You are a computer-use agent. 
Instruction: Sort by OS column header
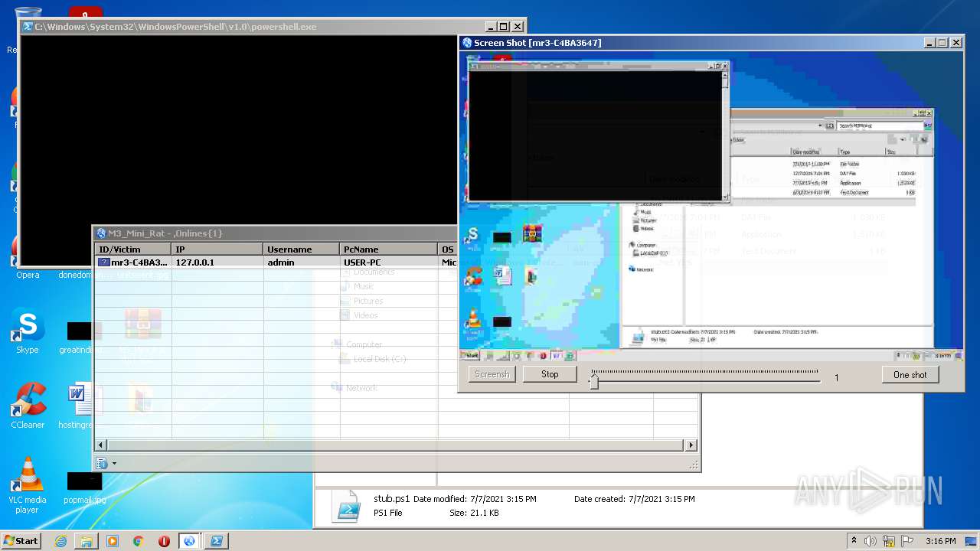[x=448, y=249]
